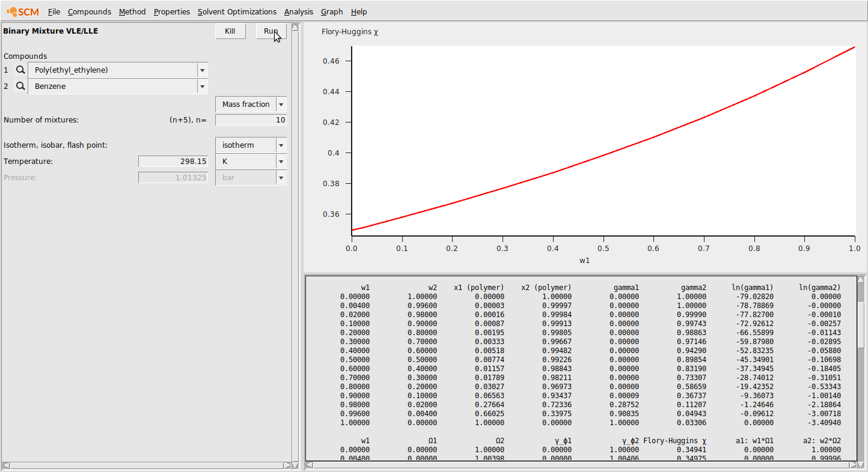Click the Compounds section label

click(25, 56)
